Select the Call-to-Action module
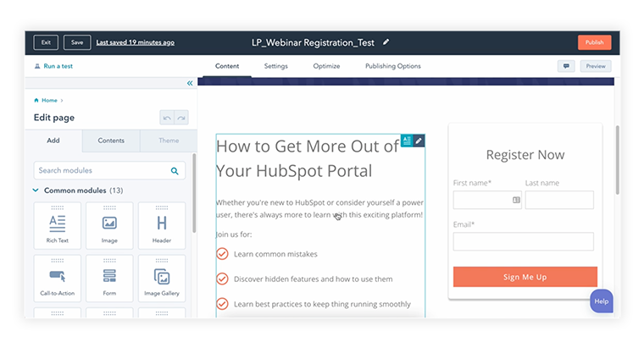 click(x=57, y=279)
